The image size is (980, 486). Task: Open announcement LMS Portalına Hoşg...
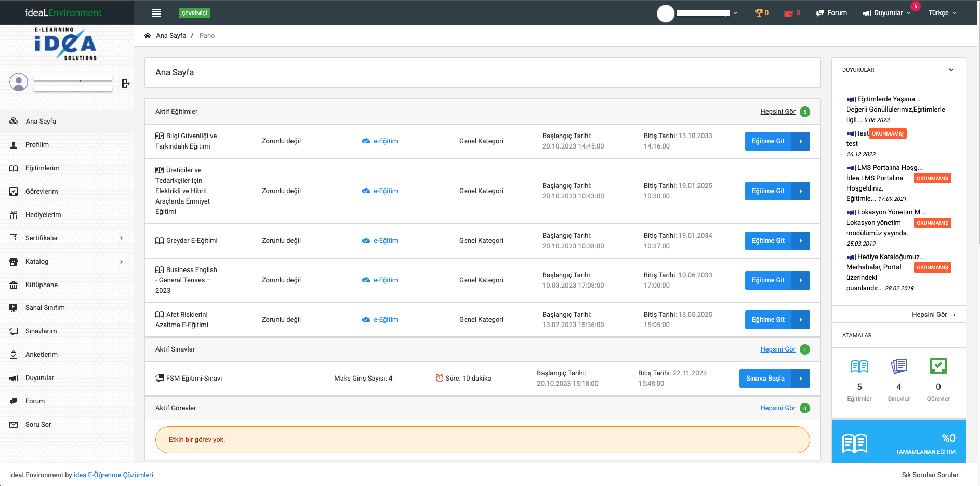coord(890,168)
